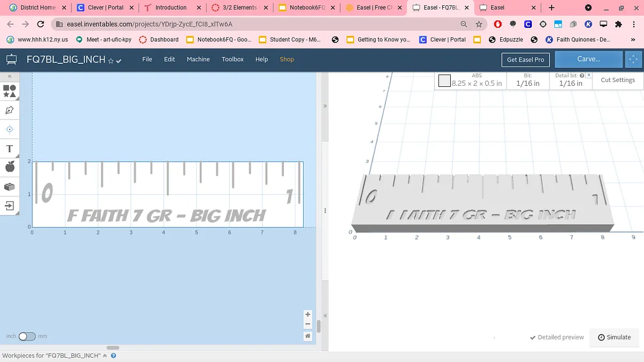Expand the Workpieces panel

[x=105, y=356]
